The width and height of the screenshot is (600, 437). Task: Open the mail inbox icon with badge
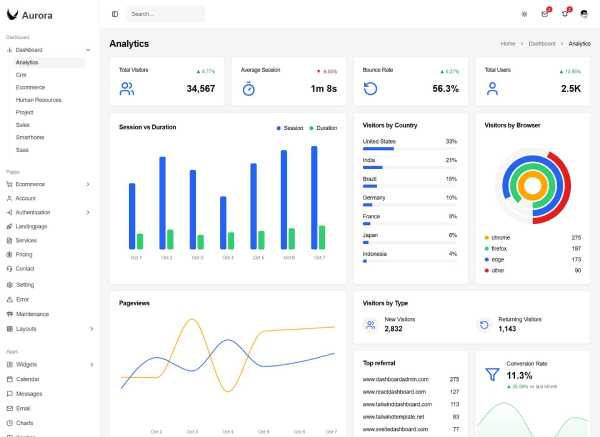[x=544, y=14]
